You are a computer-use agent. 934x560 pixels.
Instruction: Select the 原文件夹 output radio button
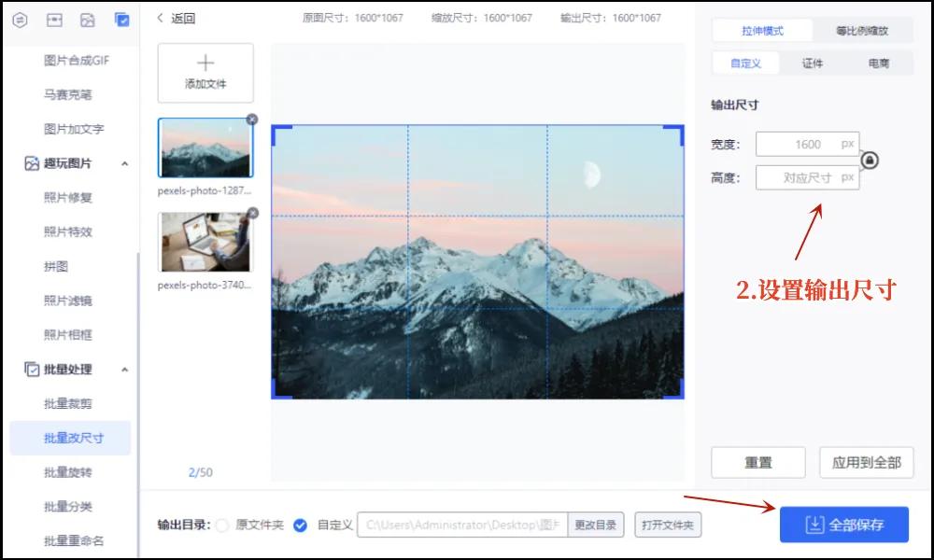tap(223, 525)
